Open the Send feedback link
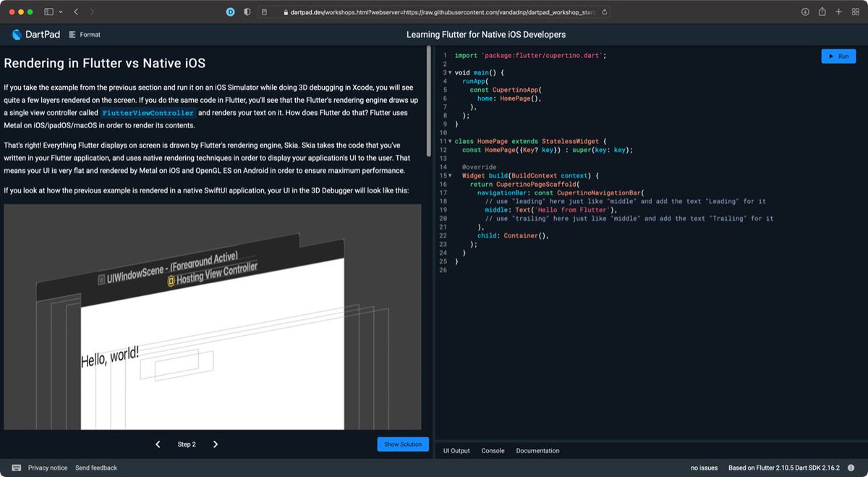The width and height of the screenshot is (868, 477). point(96,468)
